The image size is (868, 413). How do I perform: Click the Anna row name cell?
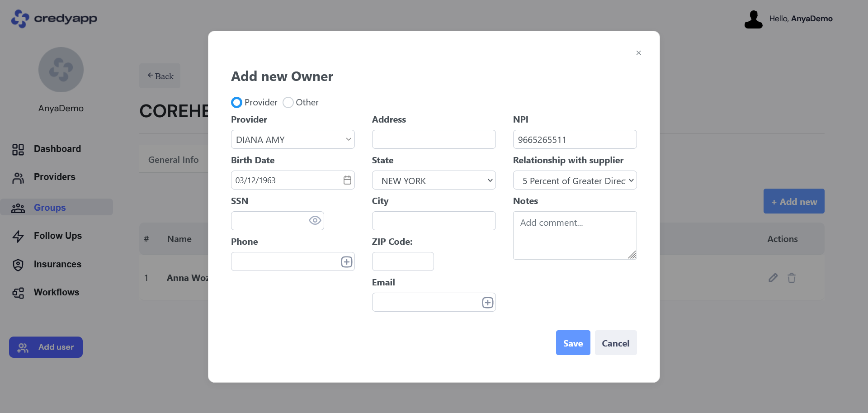tap(187, 278)
